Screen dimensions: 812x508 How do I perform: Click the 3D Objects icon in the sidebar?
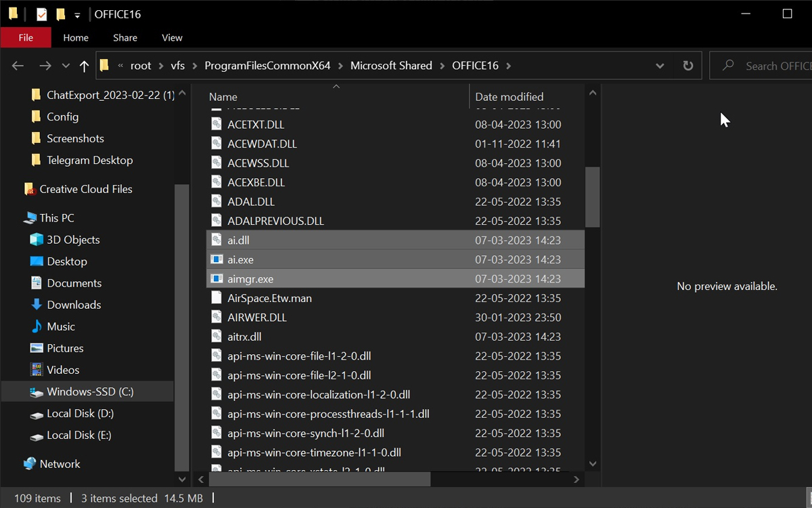(x=37, y=239)
